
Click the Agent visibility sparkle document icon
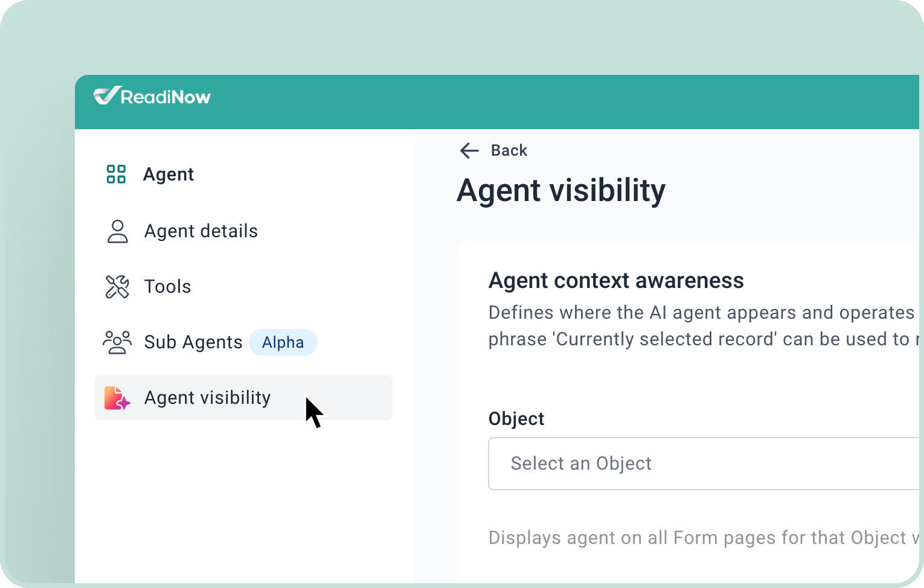117,398
